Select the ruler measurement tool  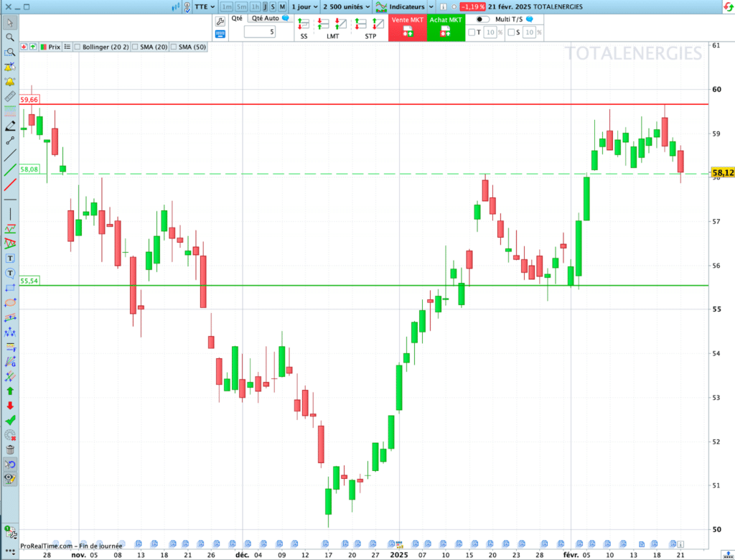point(10,97)
